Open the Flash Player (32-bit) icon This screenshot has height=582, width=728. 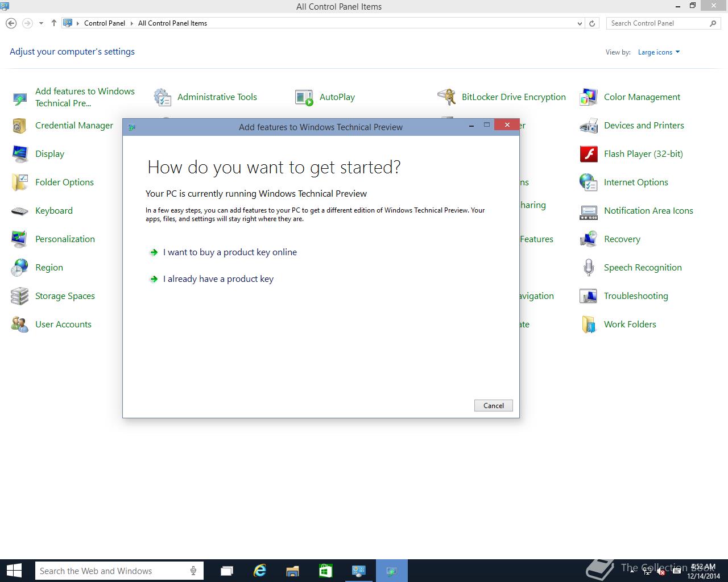(x=589, y=154)
